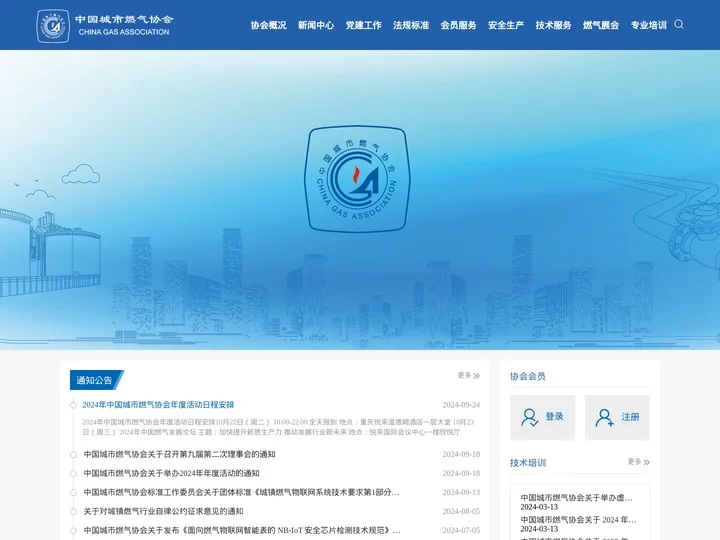Open training item 中国城市燃气协会关于举办虚…
The width and height of the screenshot is (720, 540).
pos(576,498)
